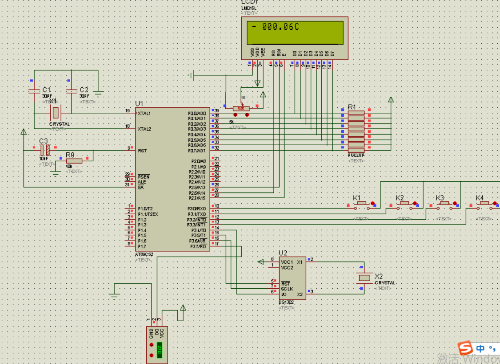
Task: Click the power arrow terminal above R1
Action: pos(391,100)
